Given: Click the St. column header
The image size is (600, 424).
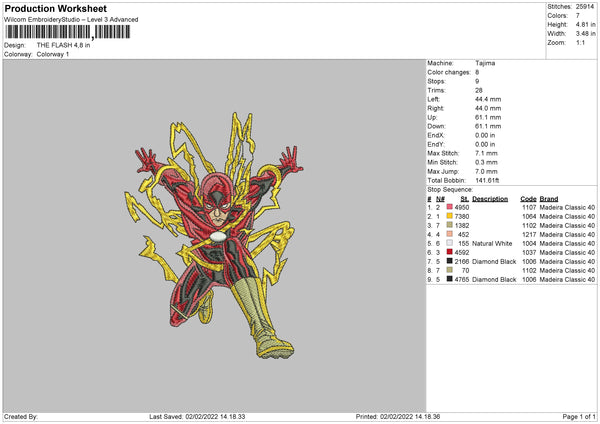Looking at the screenshot, I should click(465, 199).
